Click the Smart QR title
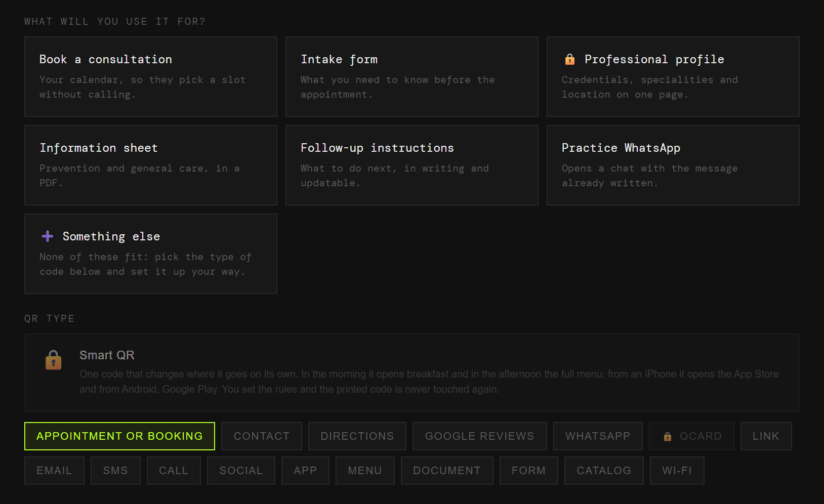The height and width of the screenshot is (504, 824). (107, 355)
